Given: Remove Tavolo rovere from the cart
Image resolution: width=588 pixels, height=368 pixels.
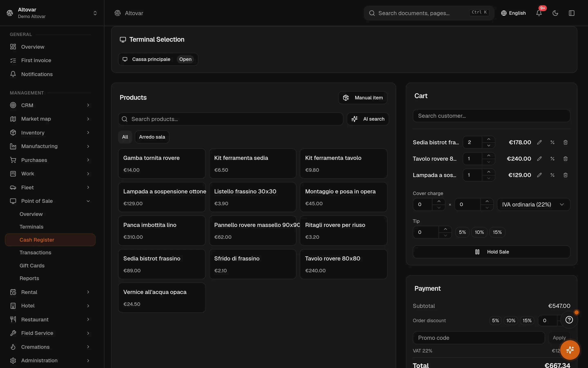Looking at the screenshot, I should pos(565,159).
